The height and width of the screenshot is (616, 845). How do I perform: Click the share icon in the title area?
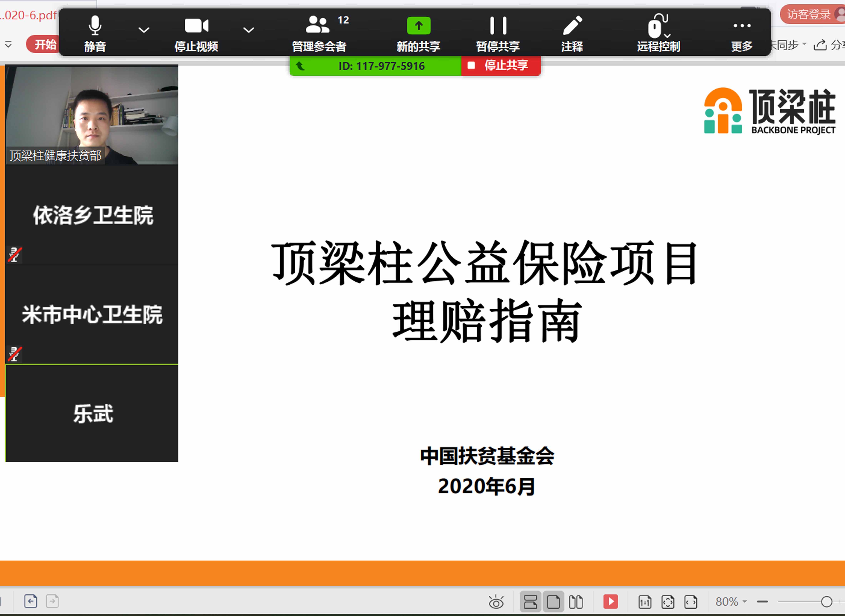click(820, 45)
